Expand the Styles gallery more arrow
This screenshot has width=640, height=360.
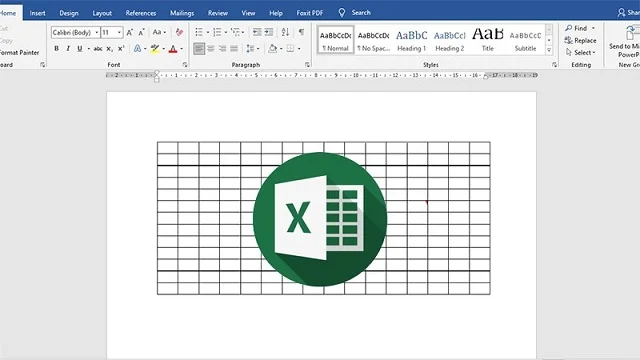click(549, 51)
